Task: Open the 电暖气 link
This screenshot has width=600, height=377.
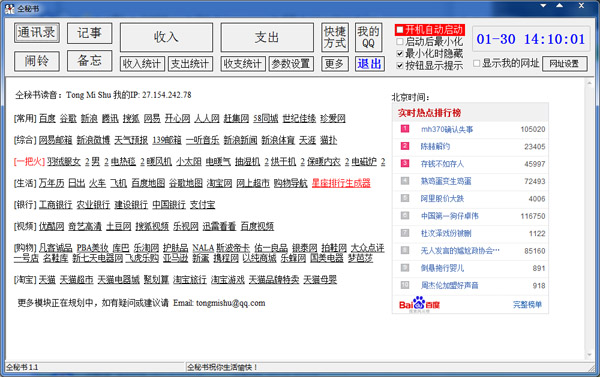Action: pos(218,162)
